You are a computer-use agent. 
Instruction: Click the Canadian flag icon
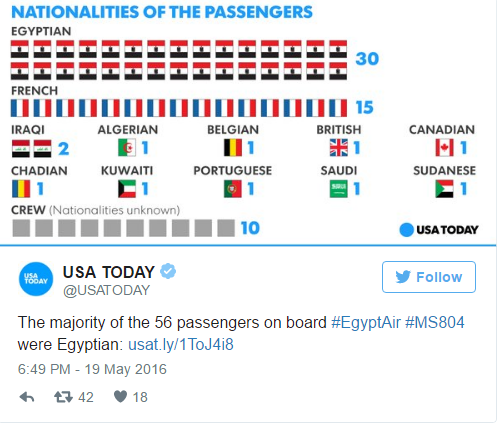point(444,147)
